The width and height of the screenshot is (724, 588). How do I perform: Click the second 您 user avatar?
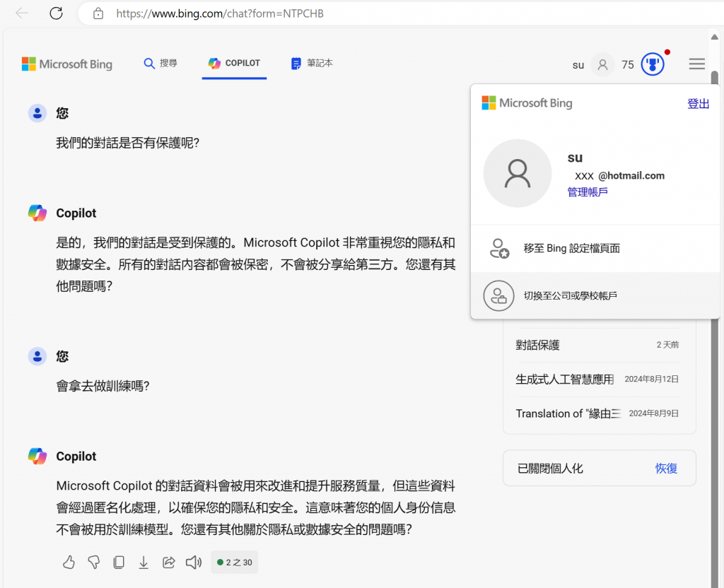click(x=37, y=356)
